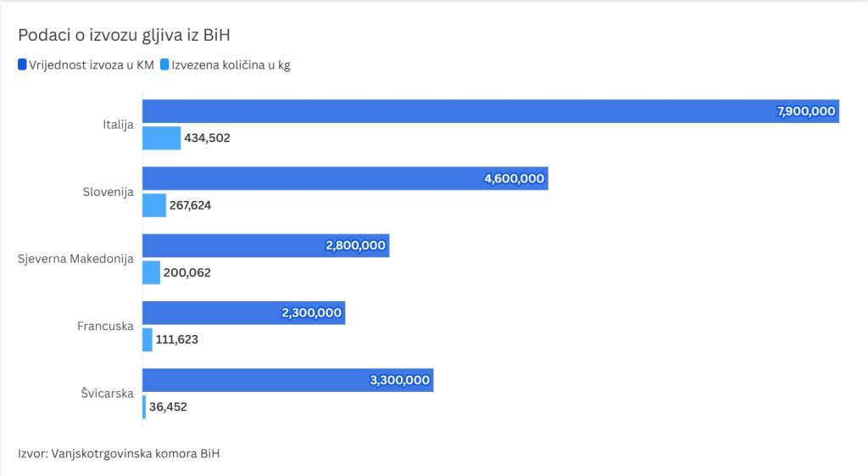This screenshot has width=868, height=476.
Task: Click the 'Švicarska' axis label
Action: click(x=106, y=393)
